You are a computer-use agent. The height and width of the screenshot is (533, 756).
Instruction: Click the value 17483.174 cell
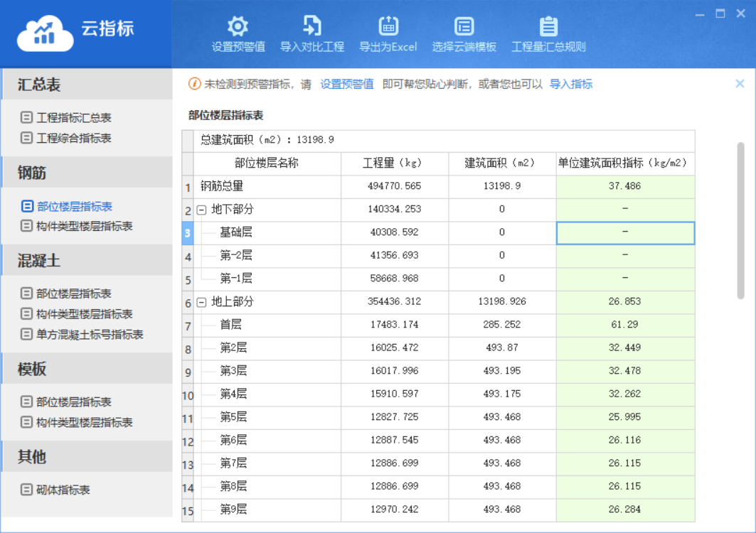395,325
